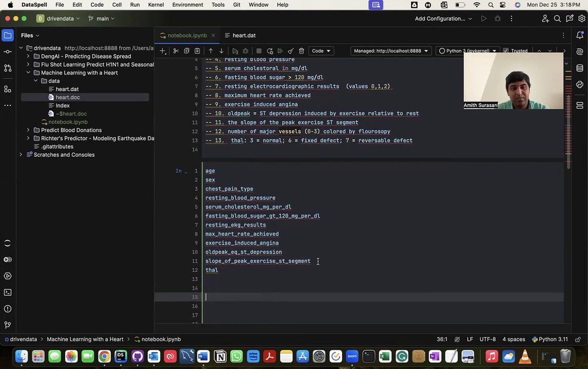Move cell down with arrow
The height and width of the screenshot is (369, 588).
click(221, 51)
